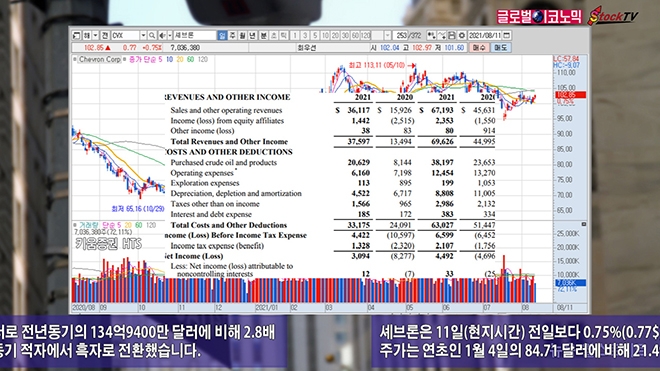Select the 5 interval tab
The height and width of the screenshot is (371, 660).
point(315,35)
